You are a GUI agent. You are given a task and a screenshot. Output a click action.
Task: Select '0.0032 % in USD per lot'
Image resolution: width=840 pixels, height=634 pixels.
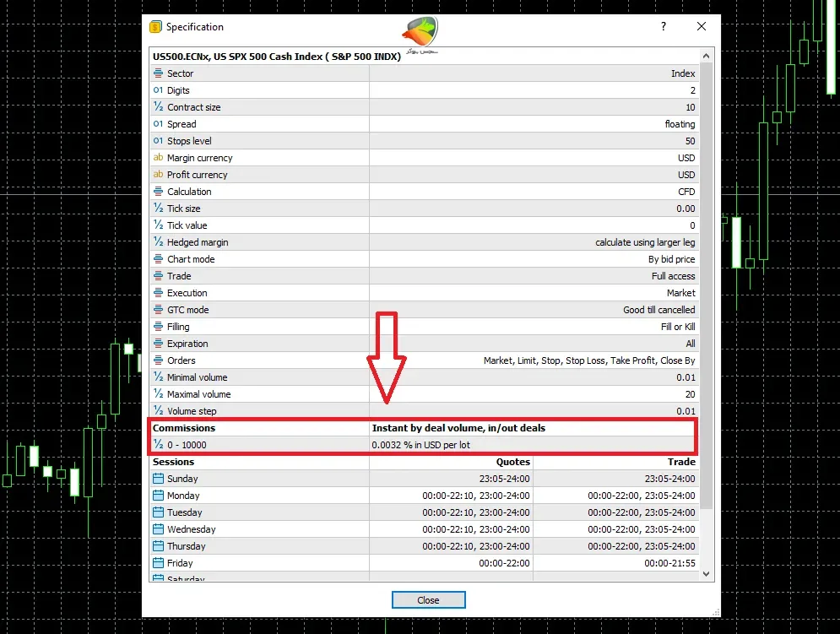tap(420, 445)
